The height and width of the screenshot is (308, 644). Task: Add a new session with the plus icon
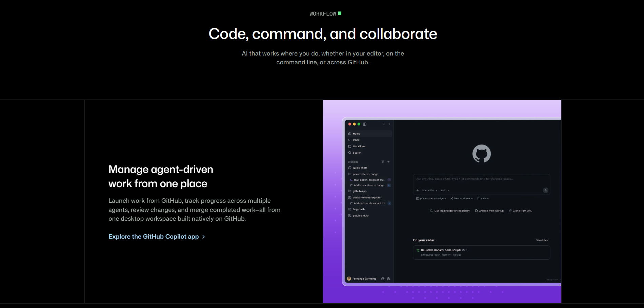pyautogui.click(x=388, y=162)
